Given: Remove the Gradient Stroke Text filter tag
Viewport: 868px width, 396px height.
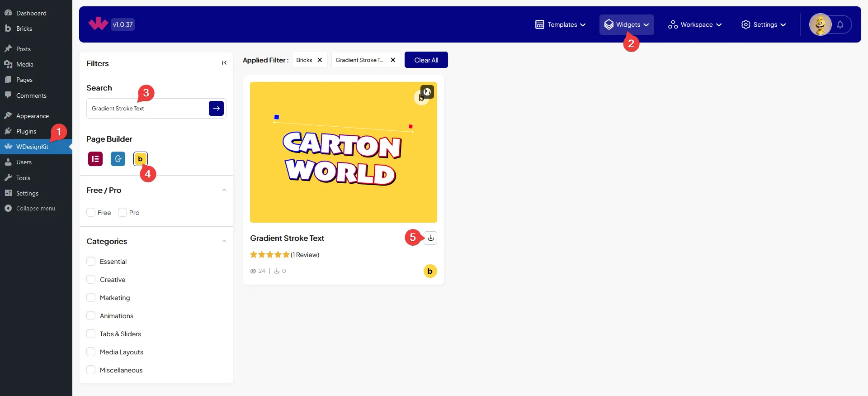Looking at the screenshot, I should click(393, 60).
